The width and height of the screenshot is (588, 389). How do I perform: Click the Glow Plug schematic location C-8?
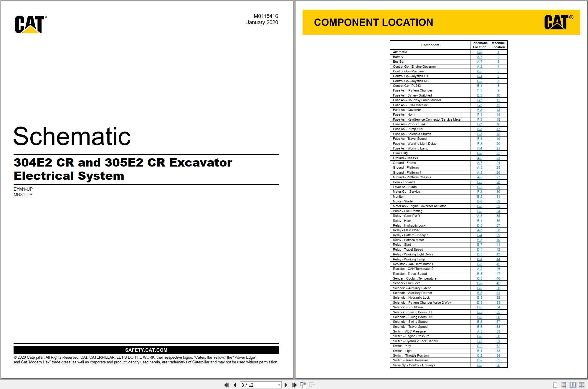[x=480, y=153]
